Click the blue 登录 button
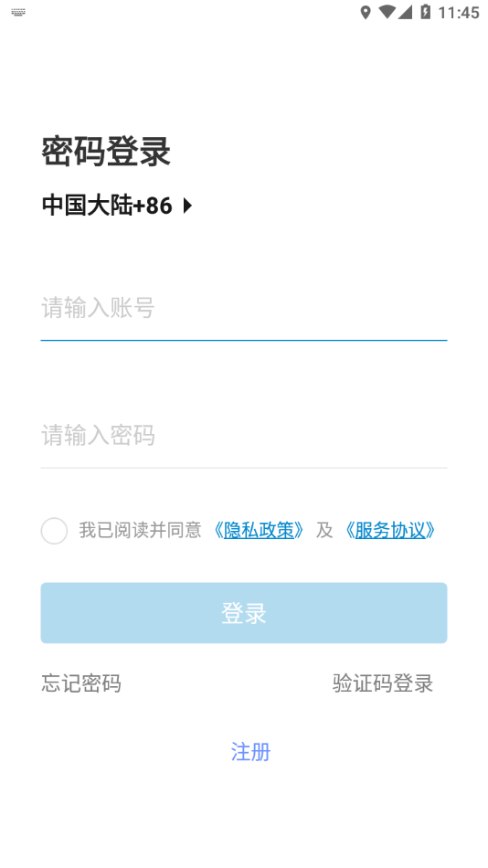Image resolution: width=488 pixels, height=868 pixels. [244, 613]
